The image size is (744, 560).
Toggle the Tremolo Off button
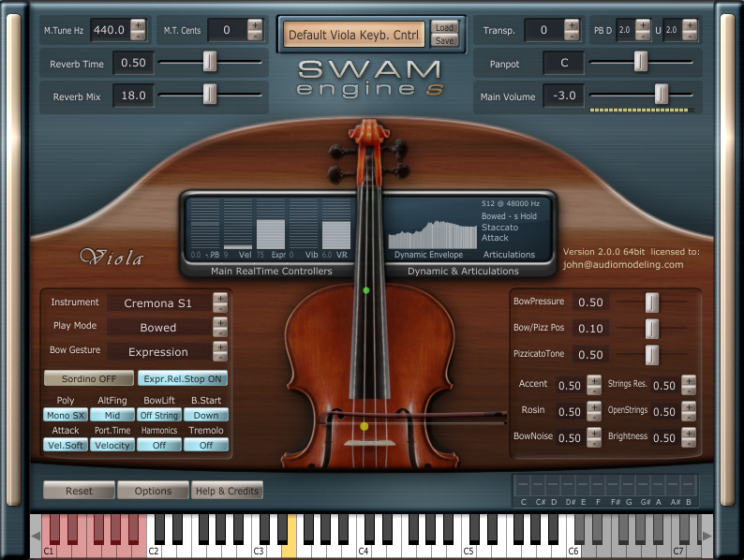click(x=206, y=445)
